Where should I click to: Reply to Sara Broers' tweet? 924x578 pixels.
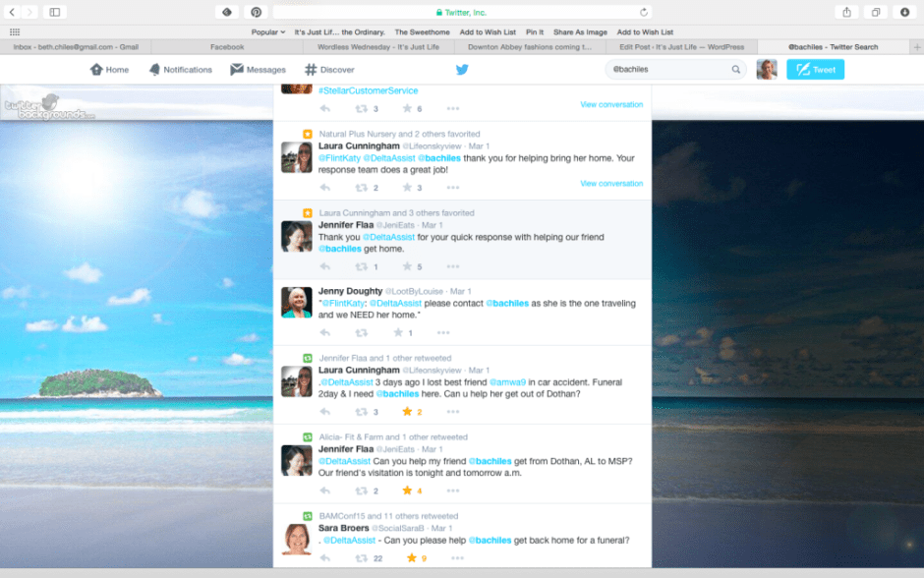(325, 558)
